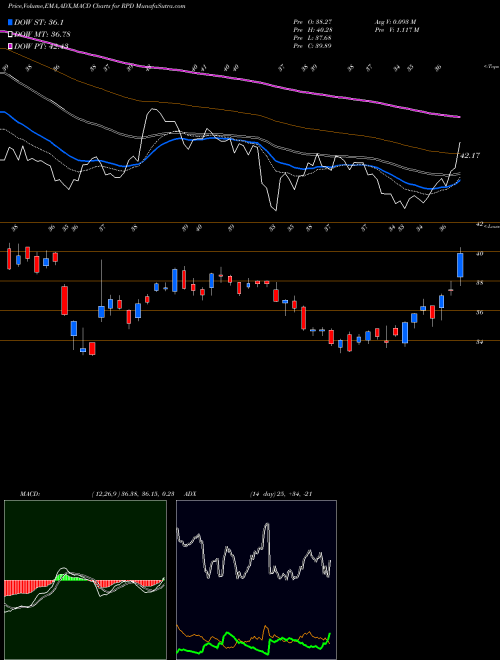The height and width of the screenshot is (660, 500).
Task: Click the blue DOW ST legend swatch
Action: (11, 22)
